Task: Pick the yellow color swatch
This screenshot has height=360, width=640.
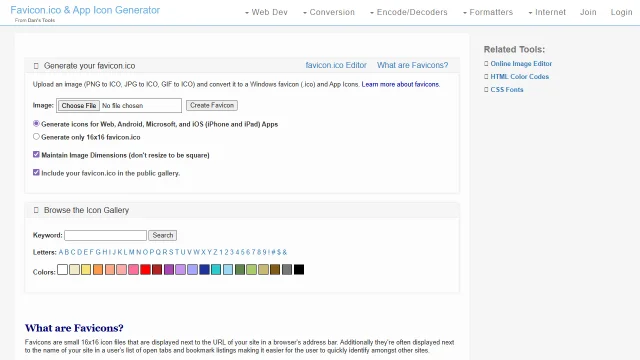Action: tap(86, 269)
